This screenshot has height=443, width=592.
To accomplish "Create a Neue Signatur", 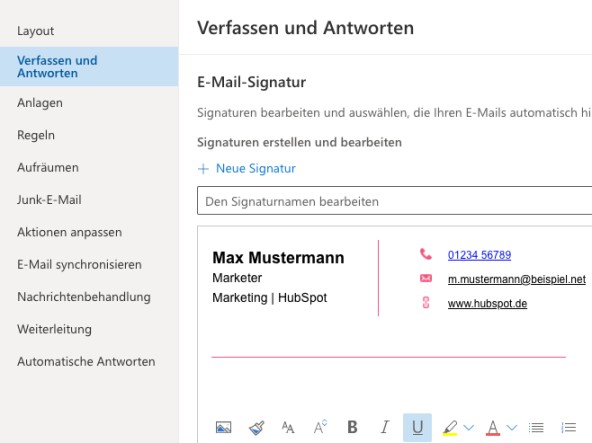I will 256,168.
